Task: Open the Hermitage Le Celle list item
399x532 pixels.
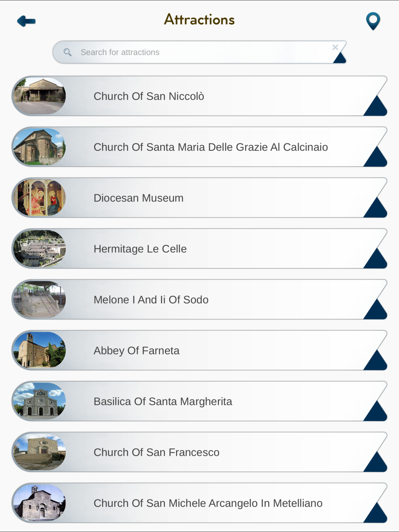Action: coord(199,249)
